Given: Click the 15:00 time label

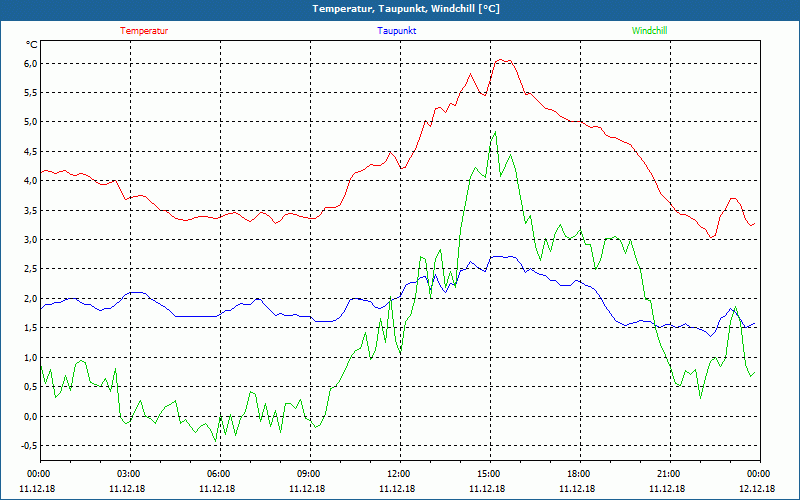Looking at the screenshot, I should click(490, 473).
